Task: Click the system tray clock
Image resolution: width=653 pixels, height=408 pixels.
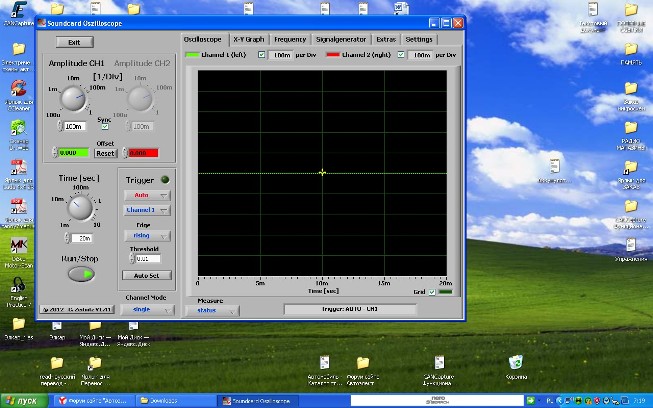Action: point(641,401)
